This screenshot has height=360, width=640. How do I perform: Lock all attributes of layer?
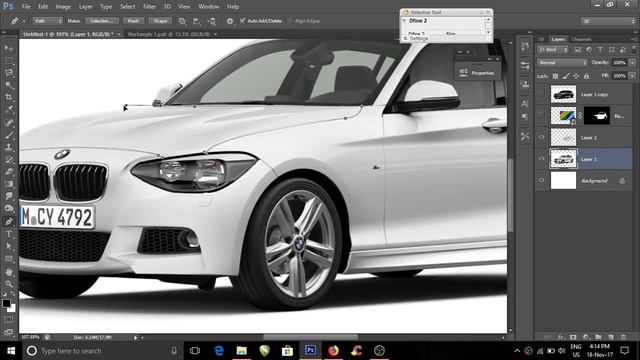pyautogui.click(x=587, y=76)
